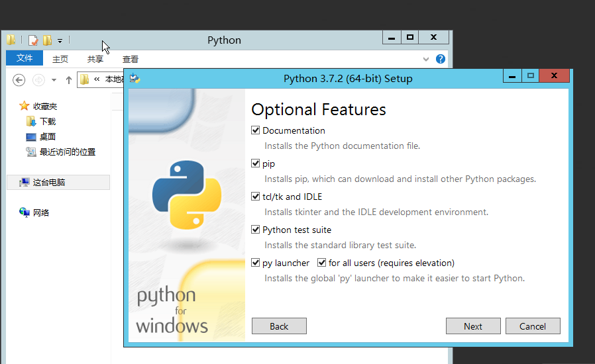
Task: Click Explorer back navigation arrow
Action: pos(19,80)
